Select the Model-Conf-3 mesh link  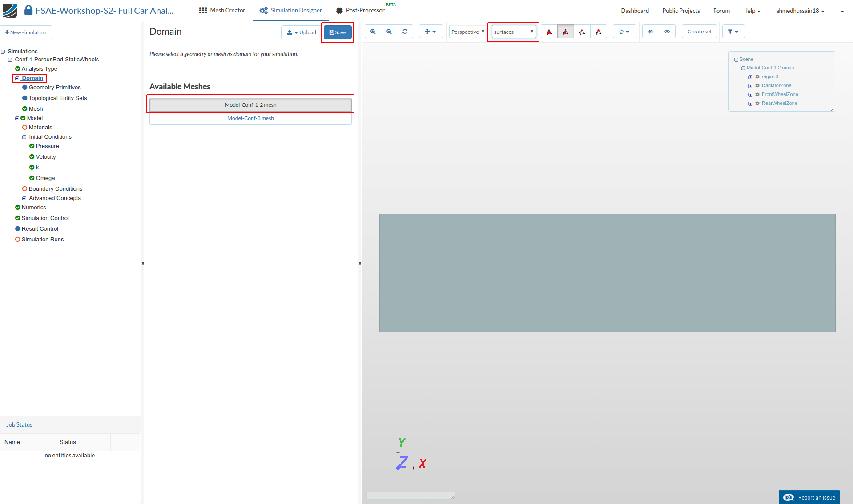(250, 118)
